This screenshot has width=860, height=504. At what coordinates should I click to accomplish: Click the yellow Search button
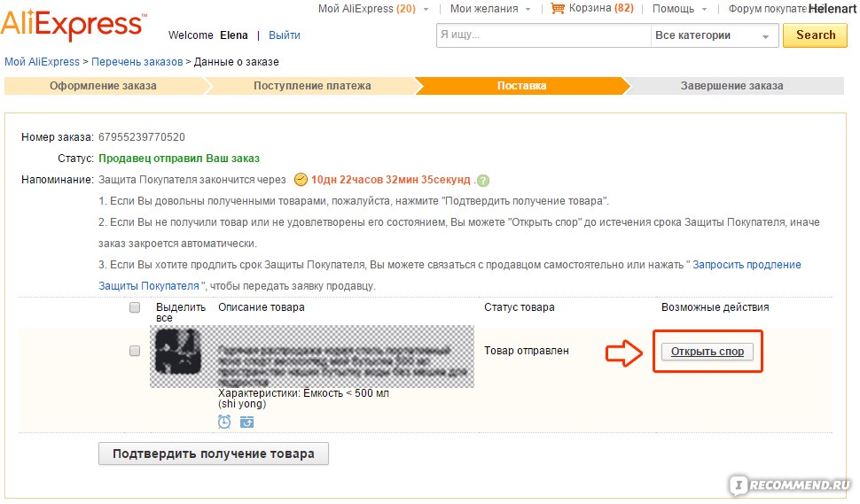[x=815, y=35]
